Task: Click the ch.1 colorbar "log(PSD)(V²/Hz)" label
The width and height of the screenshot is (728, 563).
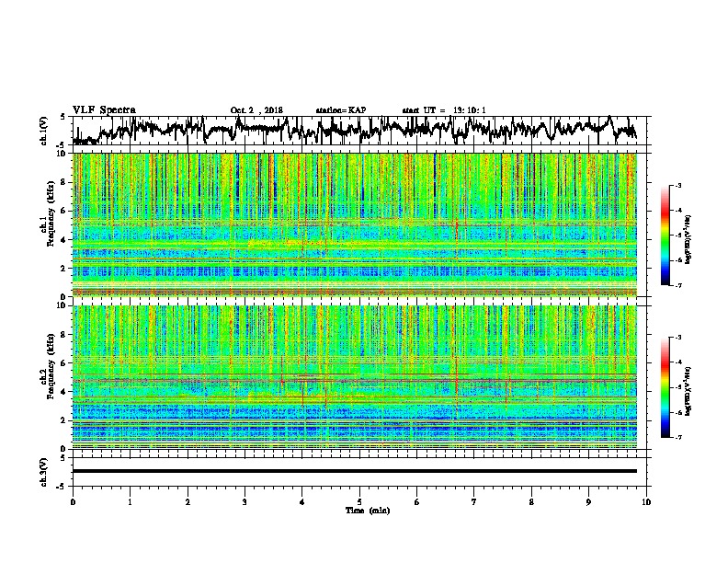Action: (x=688, y=240)
